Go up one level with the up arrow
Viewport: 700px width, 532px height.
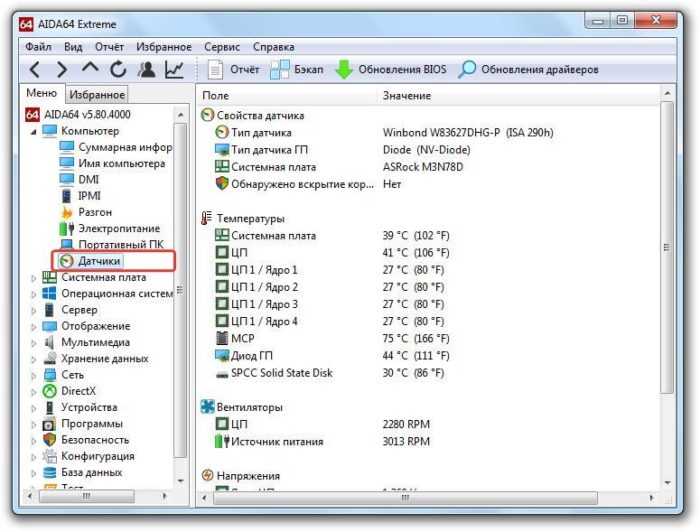coord(90,68)
